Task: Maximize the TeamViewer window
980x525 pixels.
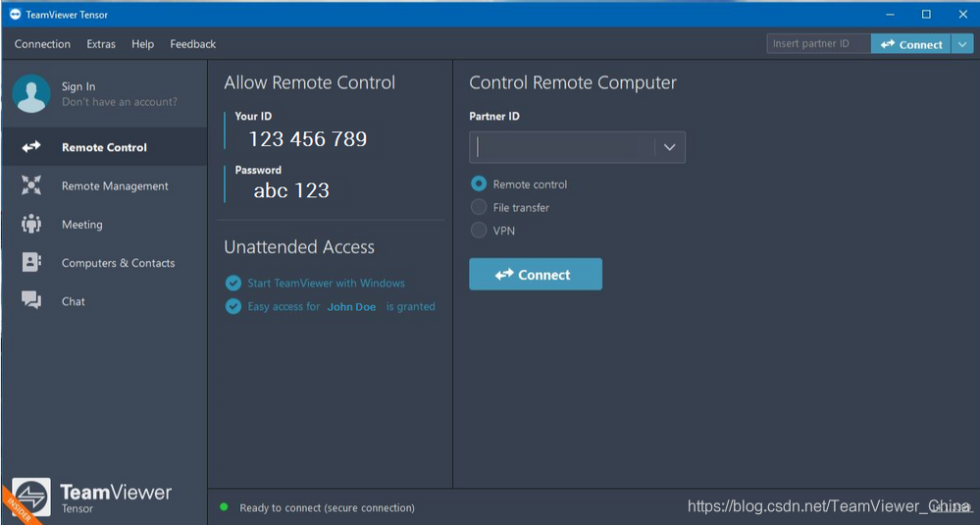Action: pyautogui.click(x=926, y=14)
